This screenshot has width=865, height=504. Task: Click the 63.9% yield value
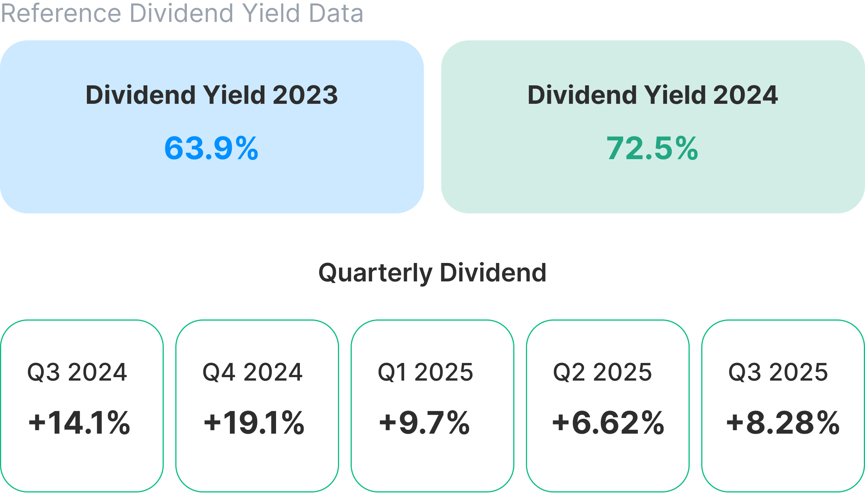(211, 148)
